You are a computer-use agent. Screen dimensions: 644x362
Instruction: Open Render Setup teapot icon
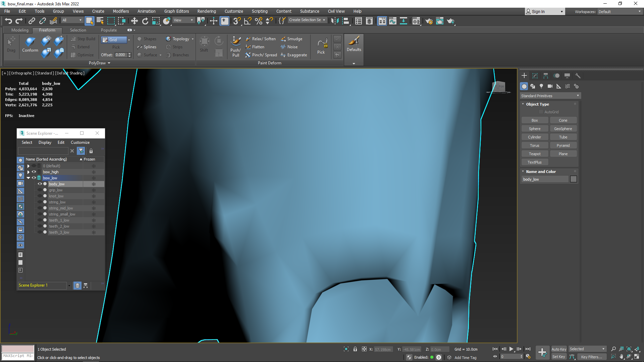tap(429, 21)
